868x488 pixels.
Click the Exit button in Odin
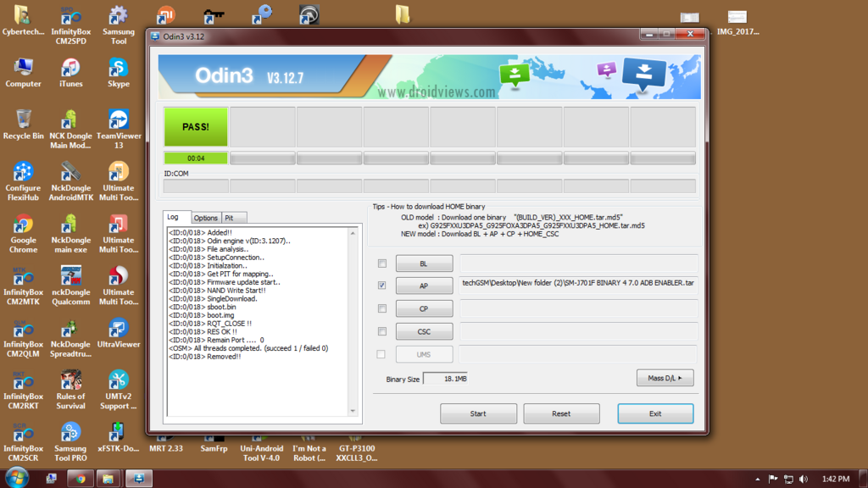click(655, 413)
